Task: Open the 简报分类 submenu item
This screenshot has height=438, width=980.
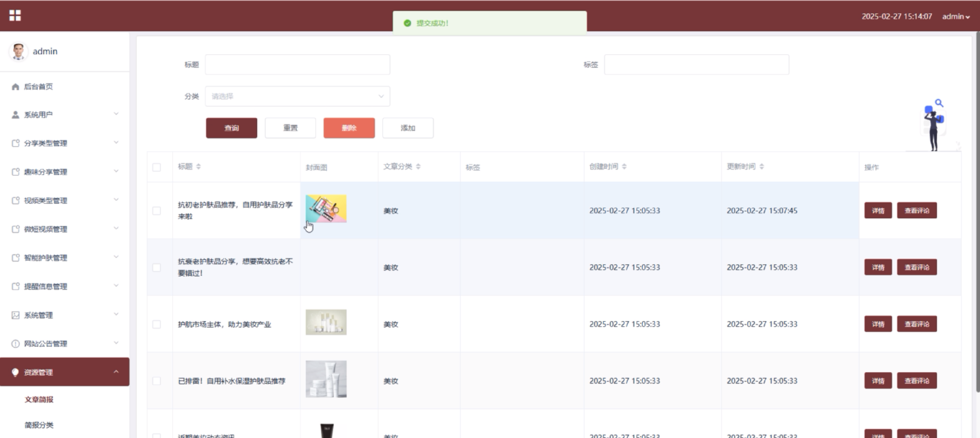Action: click(39, 425)
